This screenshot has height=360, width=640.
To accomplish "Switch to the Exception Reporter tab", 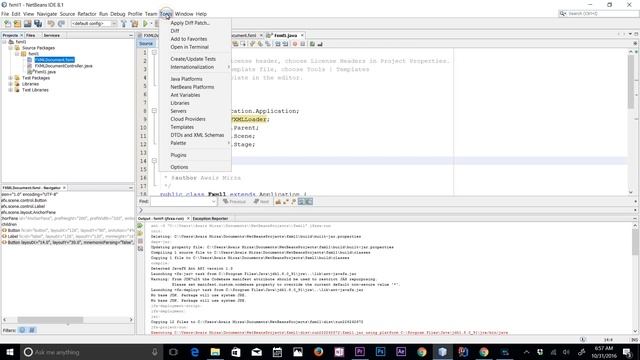I will click(210, 219).
